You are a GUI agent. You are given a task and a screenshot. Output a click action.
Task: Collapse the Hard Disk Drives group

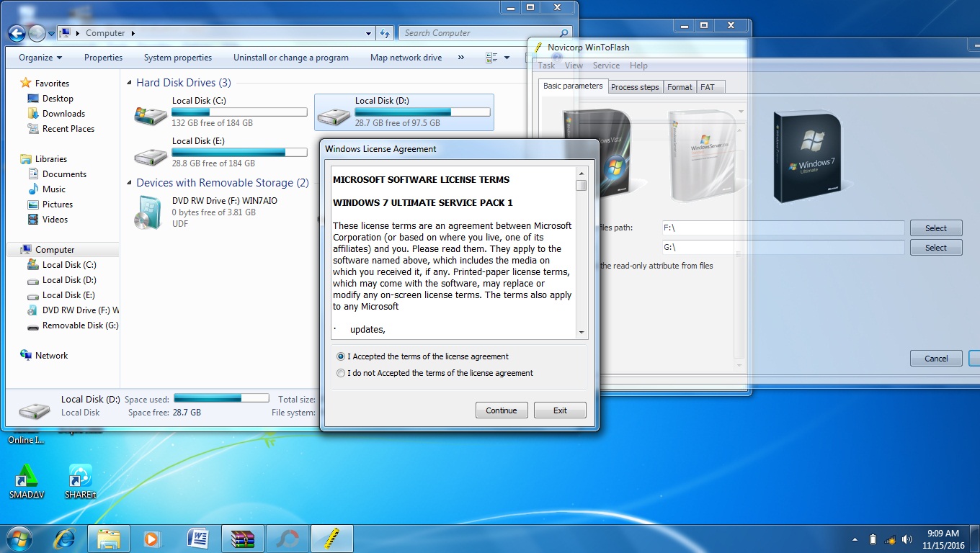[130, 84]
